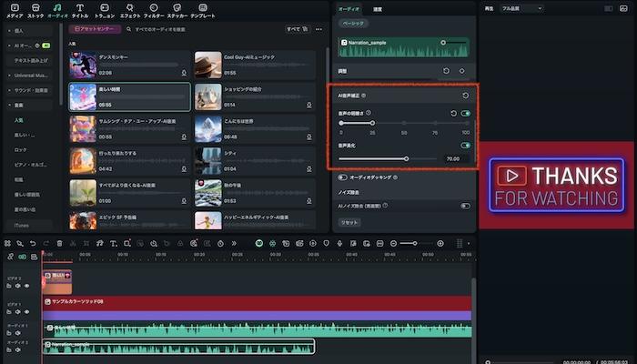Download the シティ track
Screen dimensions: 637x364
point(309,168)
